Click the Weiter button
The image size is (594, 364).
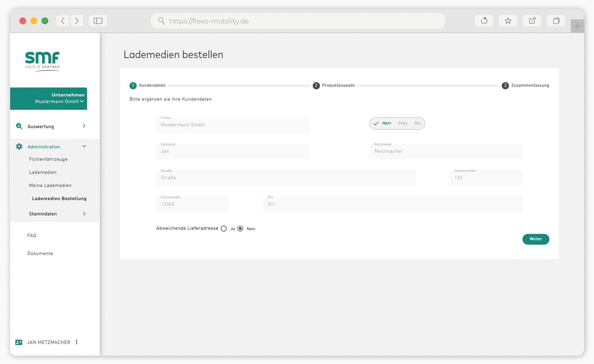536,239
